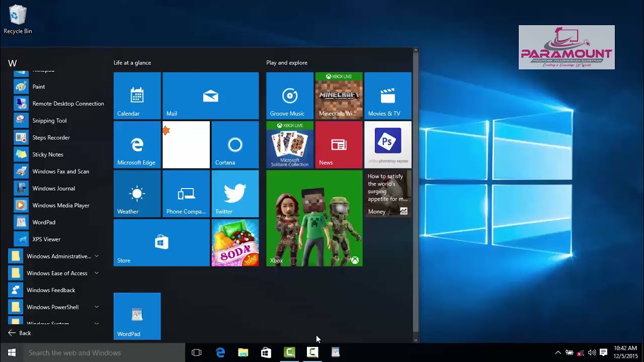Screen dimensions: 644x362
Task: Click the battery icon in tray
Action: [570, 353]
